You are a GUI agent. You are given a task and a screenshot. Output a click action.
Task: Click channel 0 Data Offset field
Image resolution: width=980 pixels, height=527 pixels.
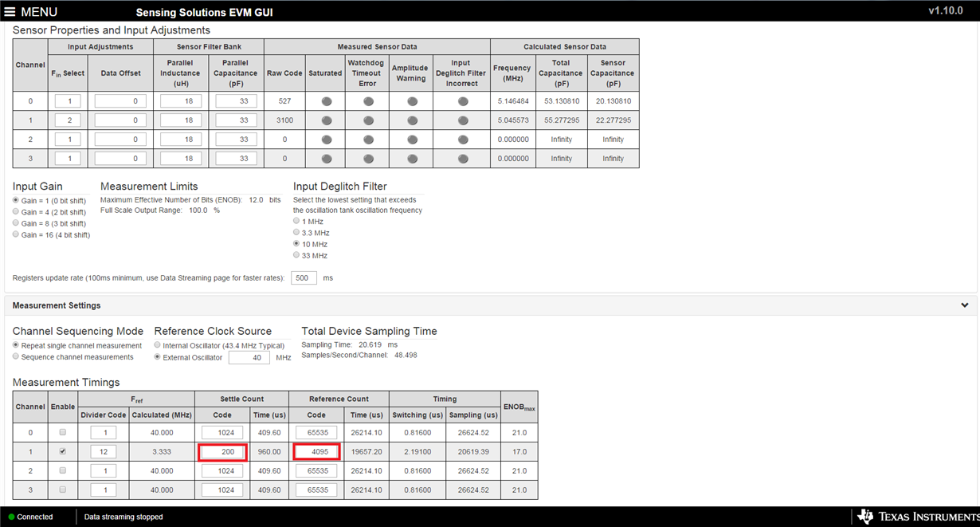pyautogui.click(x=120, y=101)
